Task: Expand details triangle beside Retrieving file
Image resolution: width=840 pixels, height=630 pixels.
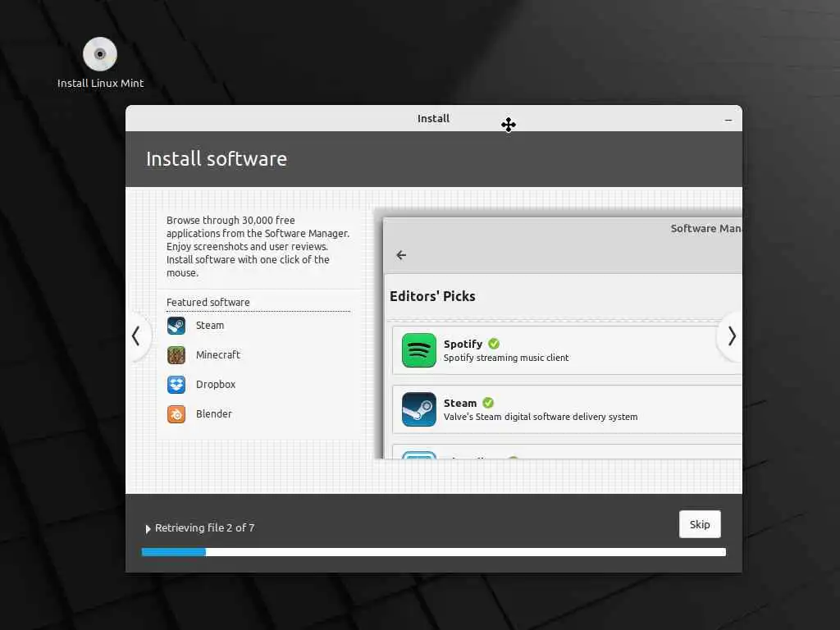Action: [148, 529]
